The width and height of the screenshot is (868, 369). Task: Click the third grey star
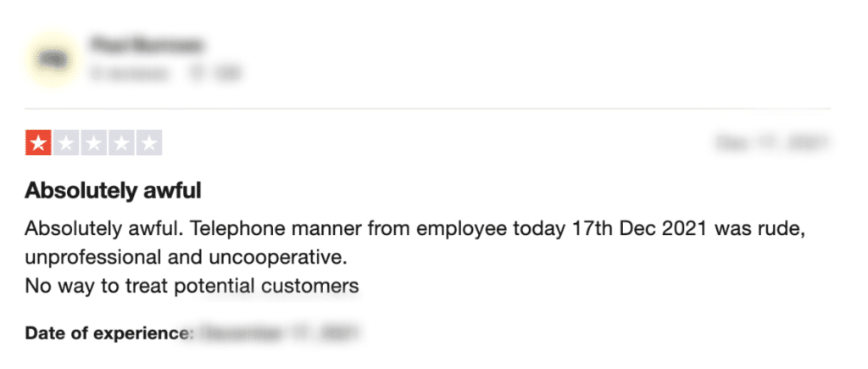[x=93, y=143]
